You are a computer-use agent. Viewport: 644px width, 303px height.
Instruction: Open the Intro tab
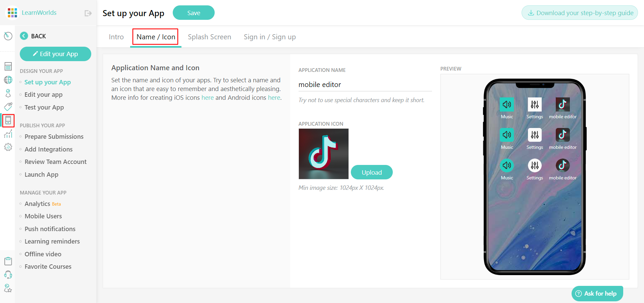[x=116, y=37]
